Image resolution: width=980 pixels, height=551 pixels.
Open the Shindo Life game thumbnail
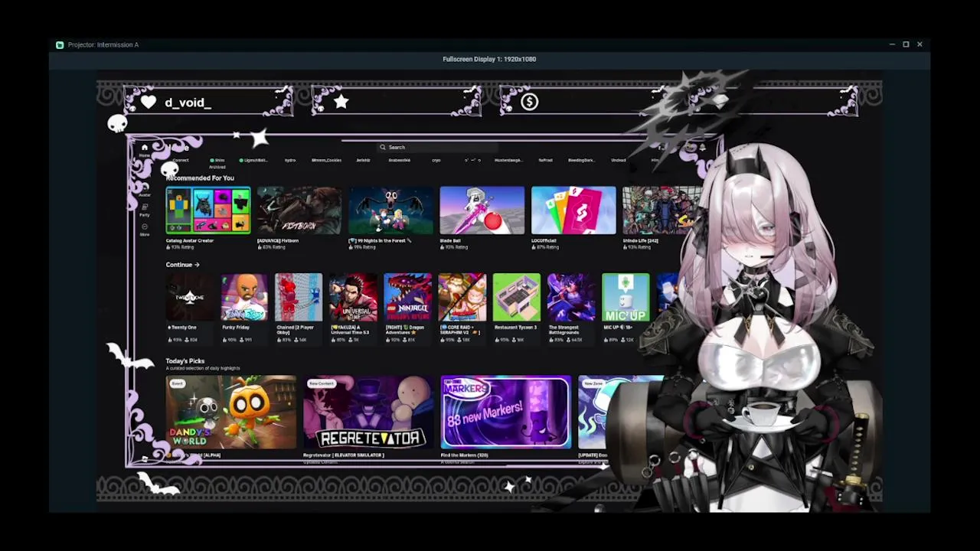(x=661, y=210)
